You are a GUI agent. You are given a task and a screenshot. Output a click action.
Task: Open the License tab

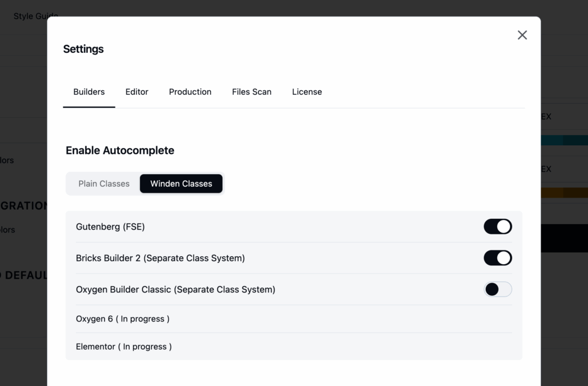[307, 92]
